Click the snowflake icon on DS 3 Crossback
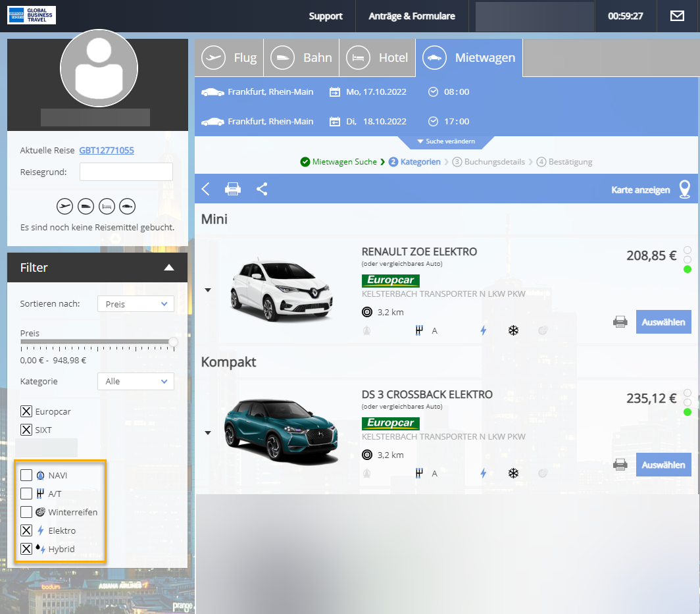700x614 pixels. click(x=513, y=473)
